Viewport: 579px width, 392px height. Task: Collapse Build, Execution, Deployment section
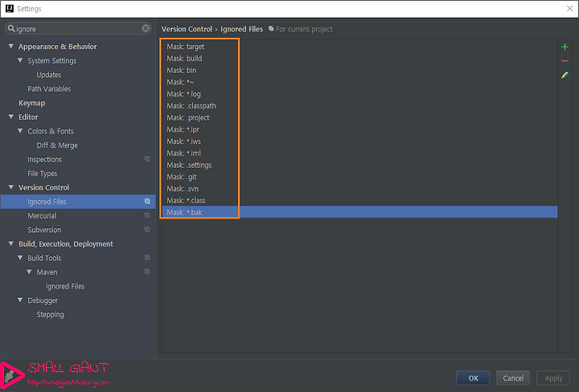[x=11, y=243]
